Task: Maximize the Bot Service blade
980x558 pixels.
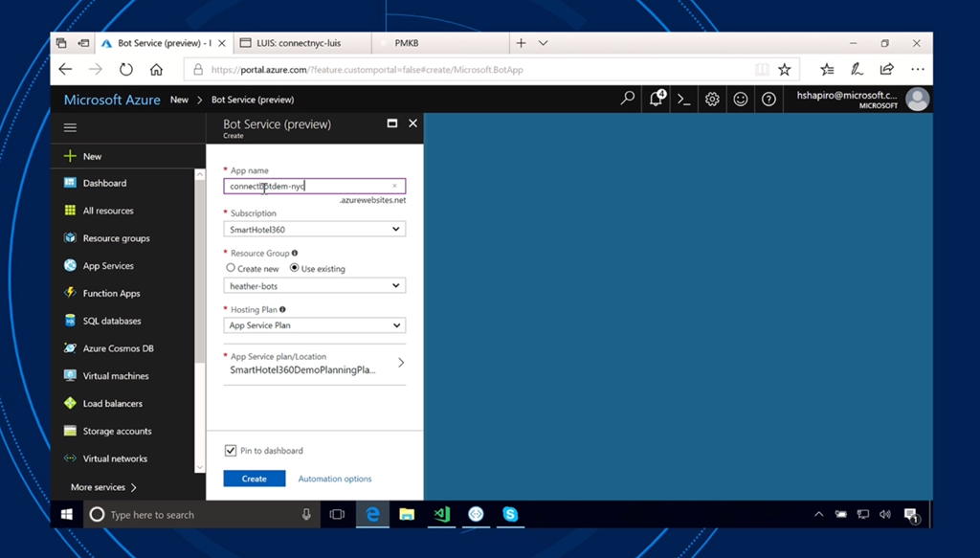Action: (x=391, y=123)
